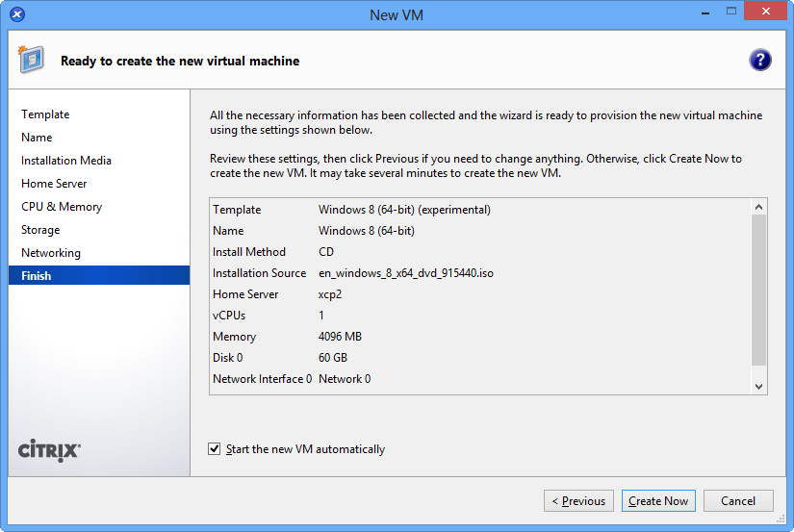794x532 pixels.
Task: Go to the Template step
Action: click(45, 114)
